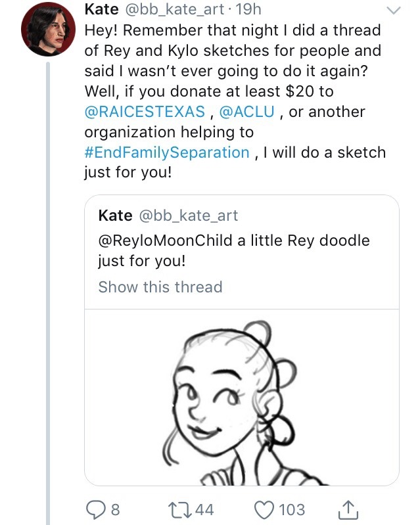
Task: Click "Show this thread"
Action: [160, 287]
